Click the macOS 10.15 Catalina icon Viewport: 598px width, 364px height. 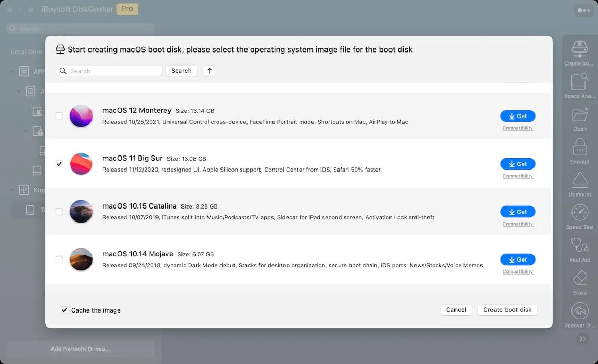pyautogui.click(x=81, y=211)
